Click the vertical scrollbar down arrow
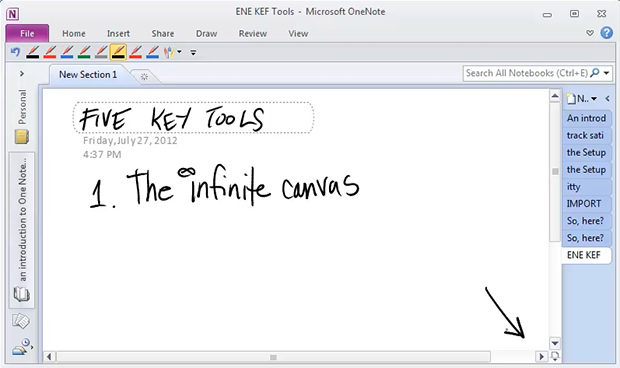The width and height of the screenshot is (620, 368). tap(555, 343)
